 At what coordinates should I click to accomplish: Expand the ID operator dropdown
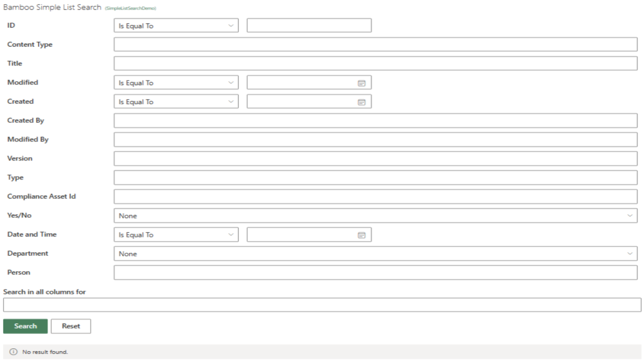pos(176,25)
